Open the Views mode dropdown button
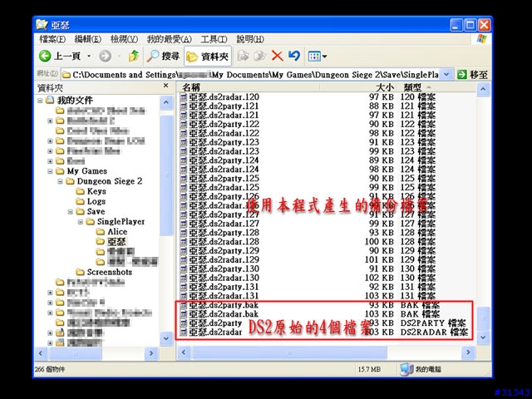532x399 pixels. pyautogui.click(x=318, y=56)
